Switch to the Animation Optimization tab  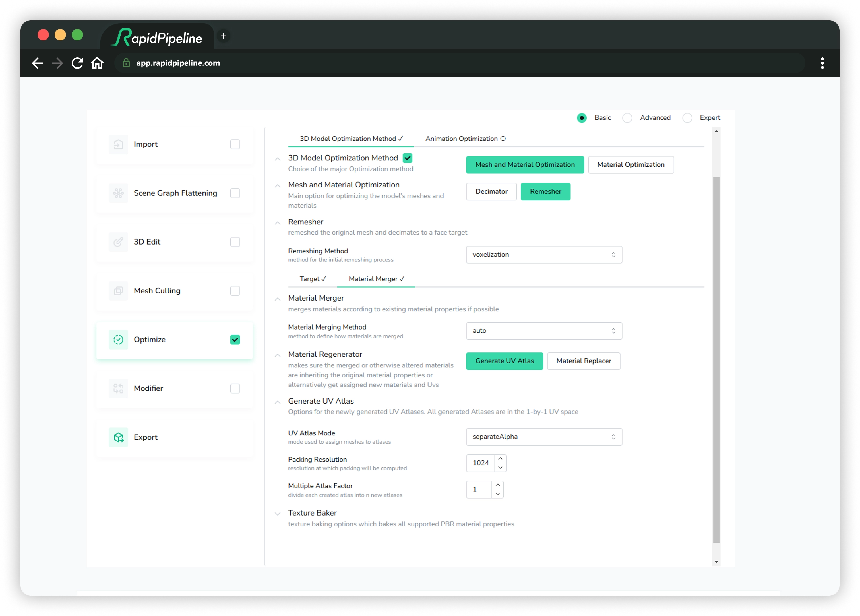[x=465, y=139]
